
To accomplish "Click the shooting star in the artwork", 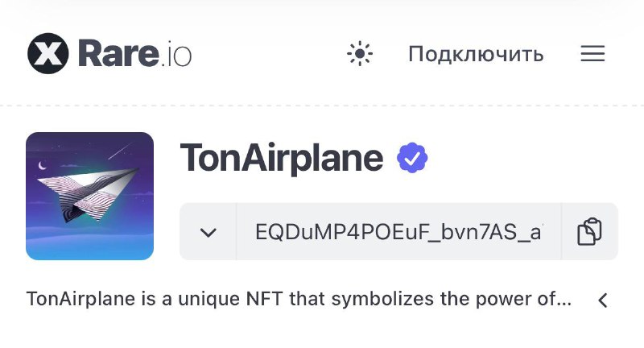I will point(120,151).
